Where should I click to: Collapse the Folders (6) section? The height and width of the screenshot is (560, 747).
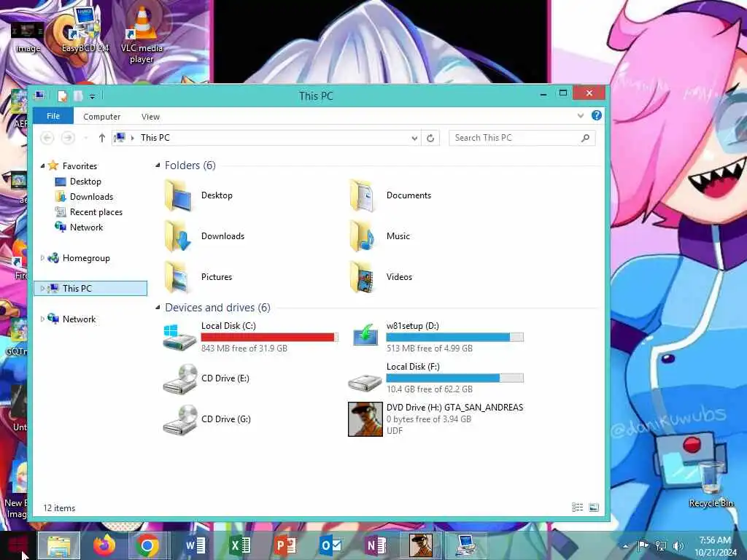click(x=158, y=166)
